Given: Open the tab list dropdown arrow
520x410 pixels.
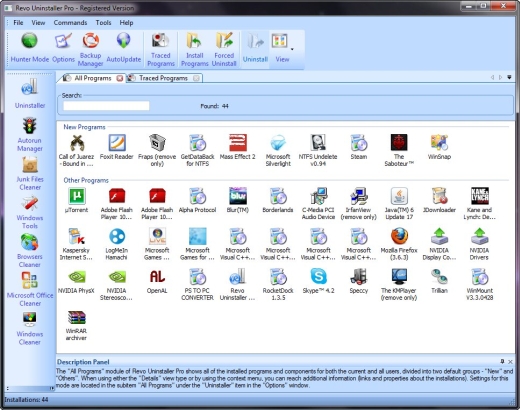Looking at the screenshot, I should pos(509,77).
